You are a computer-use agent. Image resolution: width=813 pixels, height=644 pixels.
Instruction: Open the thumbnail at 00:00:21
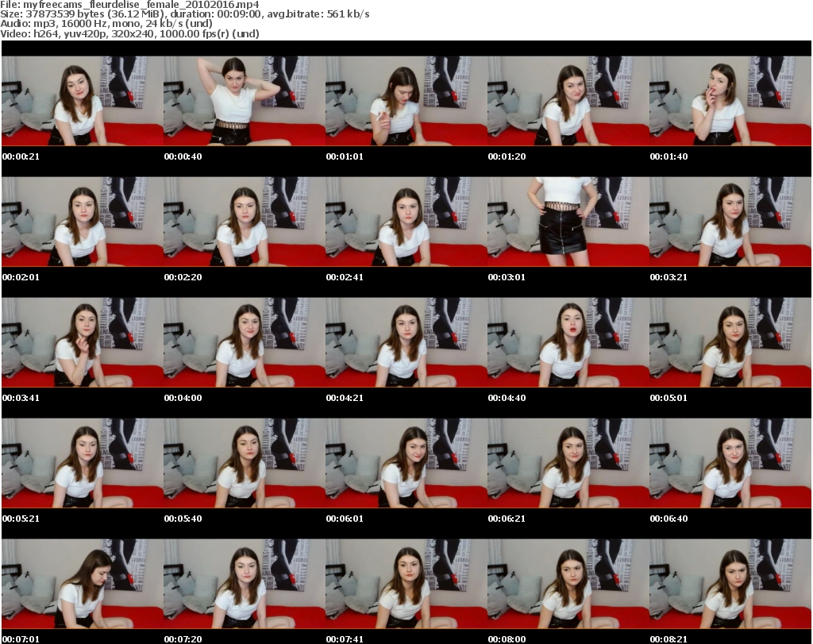pos(83,101)
